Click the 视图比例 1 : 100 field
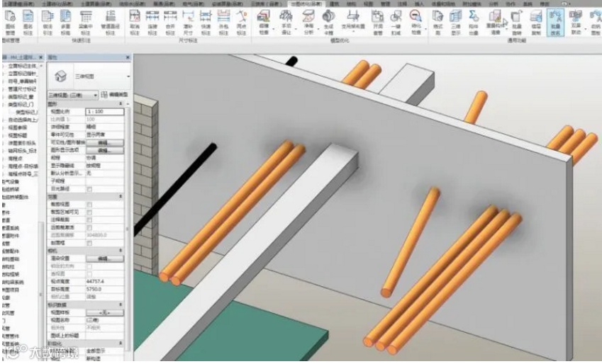 pos(105,112)
